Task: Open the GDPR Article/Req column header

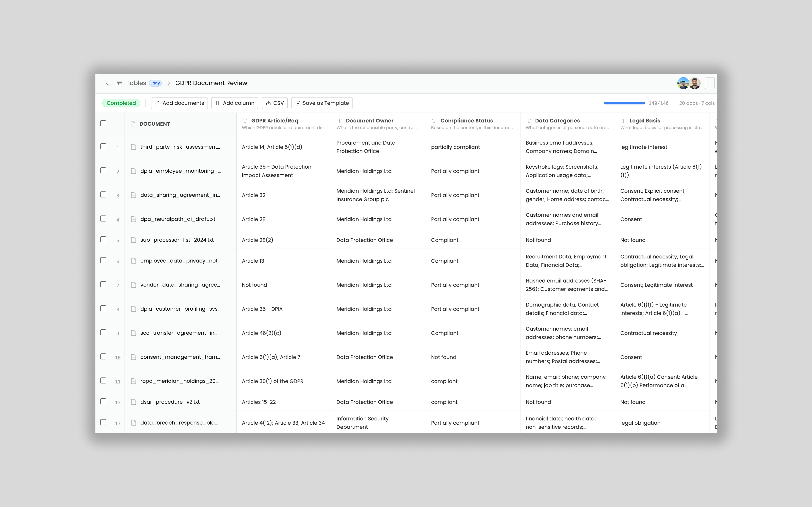Action: [x=276, y=121]
